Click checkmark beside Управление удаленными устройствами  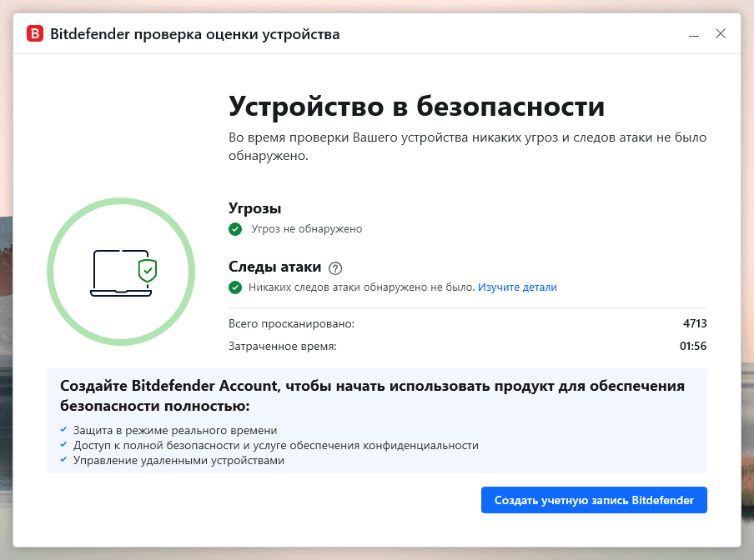click(x=63, y=460)
